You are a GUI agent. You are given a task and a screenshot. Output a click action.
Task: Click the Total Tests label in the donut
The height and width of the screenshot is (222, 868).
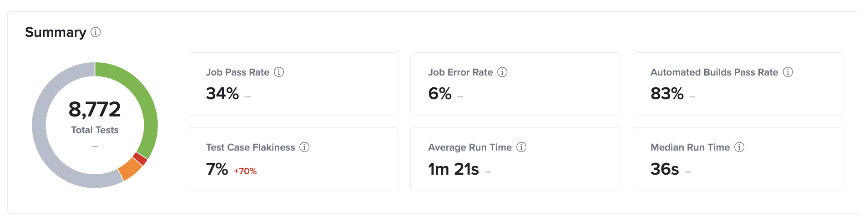click(x=95, y=131)
